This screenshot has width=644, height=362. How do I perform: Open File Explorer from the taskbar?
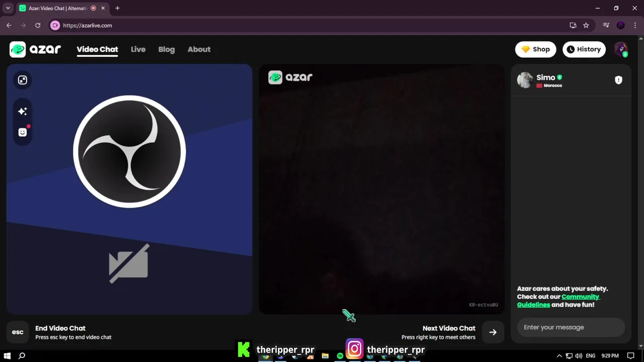click(325, 356)
